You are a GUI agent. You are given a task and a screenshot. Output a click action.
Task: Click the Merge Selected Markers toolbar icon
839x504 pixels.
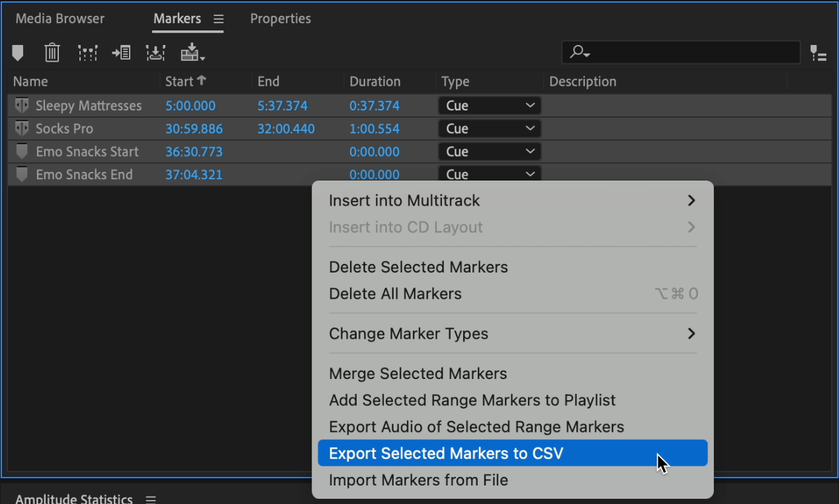pyautogui.click(x=88, y=52)
